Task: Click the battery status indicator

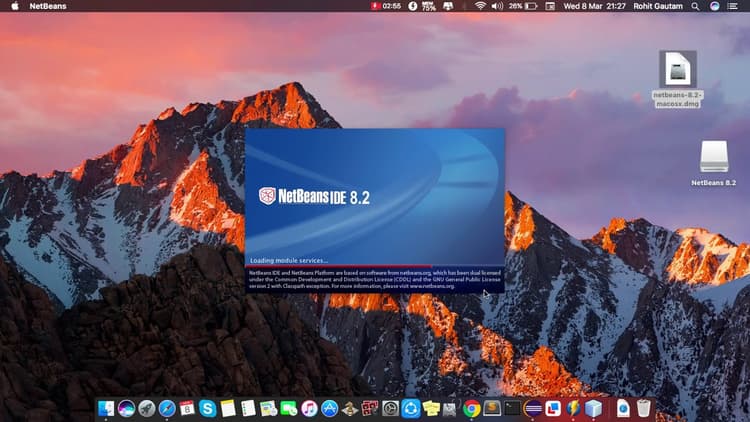Action: click(523, 6)
